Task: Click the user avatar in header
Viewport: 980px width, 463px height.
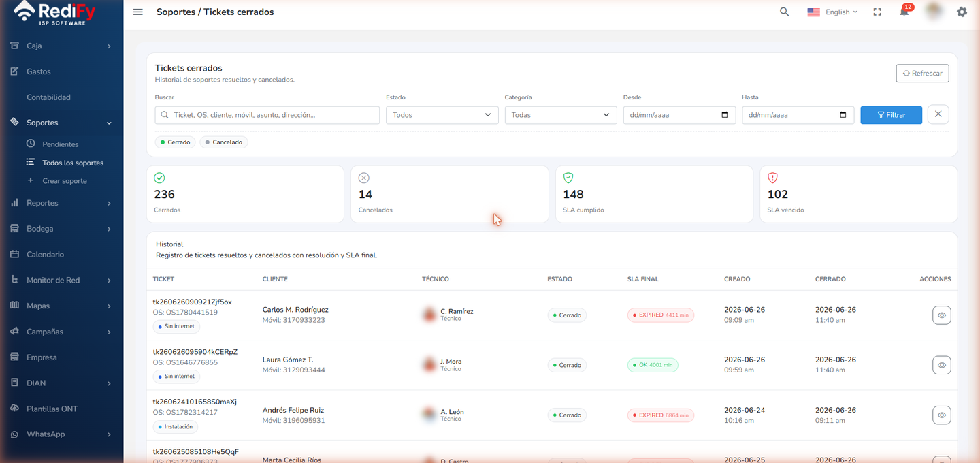Action: coord(934,12)
